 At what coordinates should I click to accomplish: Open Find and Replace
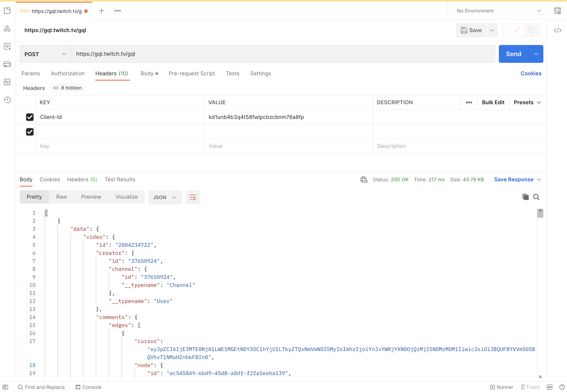pyautogui.click(x=41, y=387)
